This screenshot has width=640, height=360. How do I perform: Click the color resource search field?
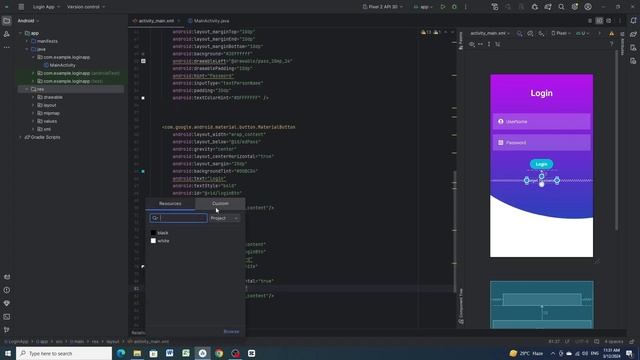pos(179,218)
